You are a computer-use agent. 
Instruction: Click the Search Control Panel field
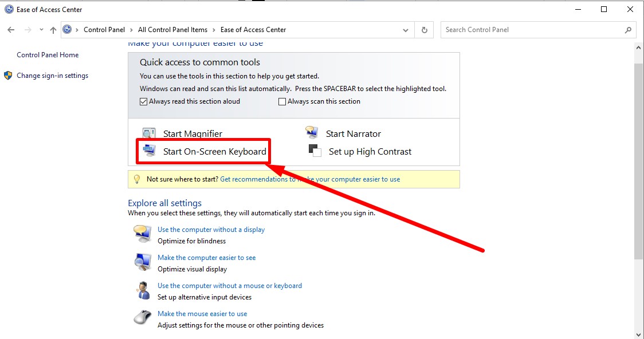pos(533,30)
